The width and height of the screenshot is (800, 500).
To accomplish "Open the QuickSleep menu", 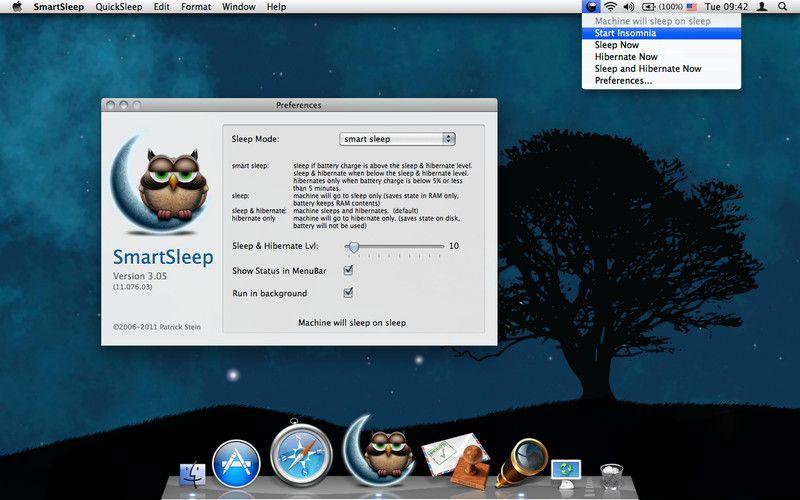I will pos(119,7).
